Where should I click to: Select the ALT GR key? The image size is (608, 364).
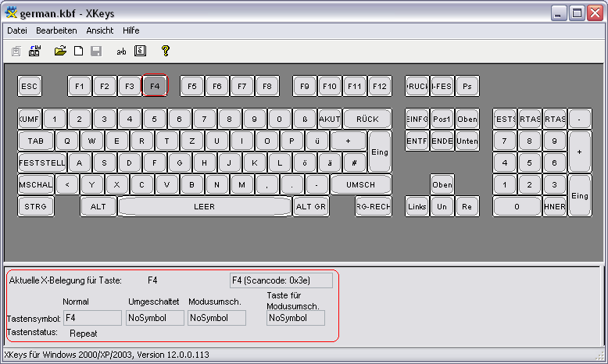click(310, 207)
